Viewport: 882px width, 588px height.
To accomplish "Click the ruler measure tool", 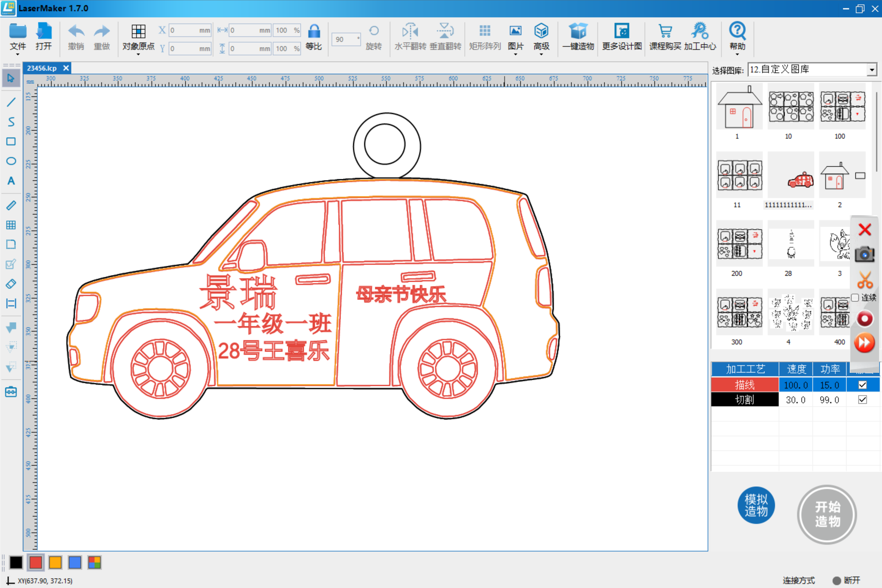I will point(11,205).
